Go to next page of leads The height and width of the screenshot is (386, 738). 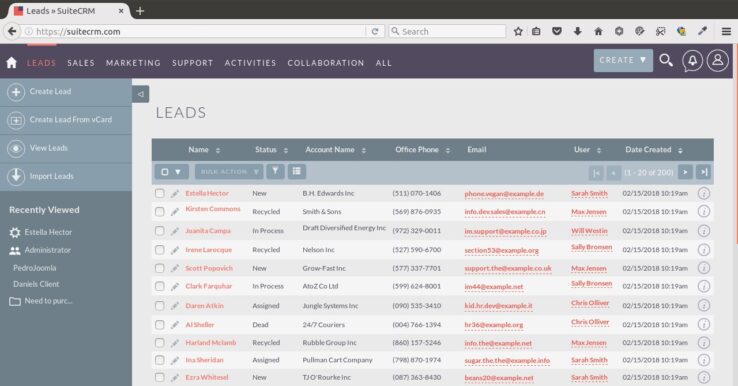[685, 172]
